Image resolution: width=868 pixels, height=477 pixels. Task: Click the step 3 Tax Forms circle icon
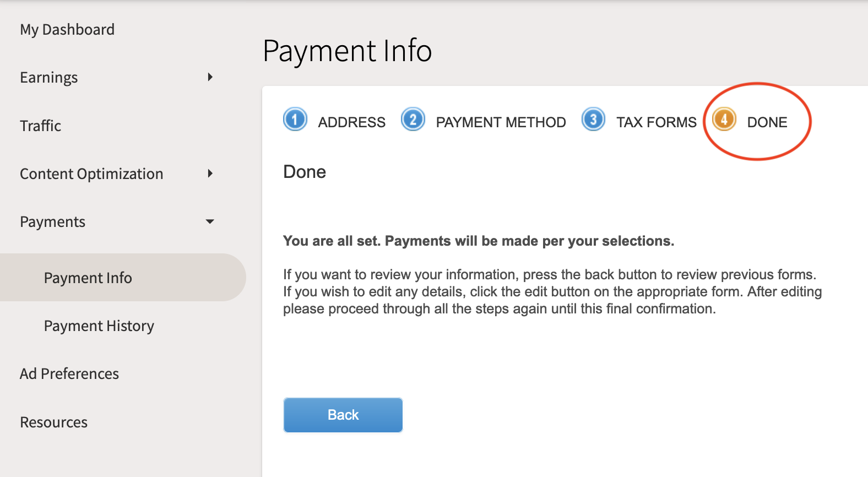593,120
